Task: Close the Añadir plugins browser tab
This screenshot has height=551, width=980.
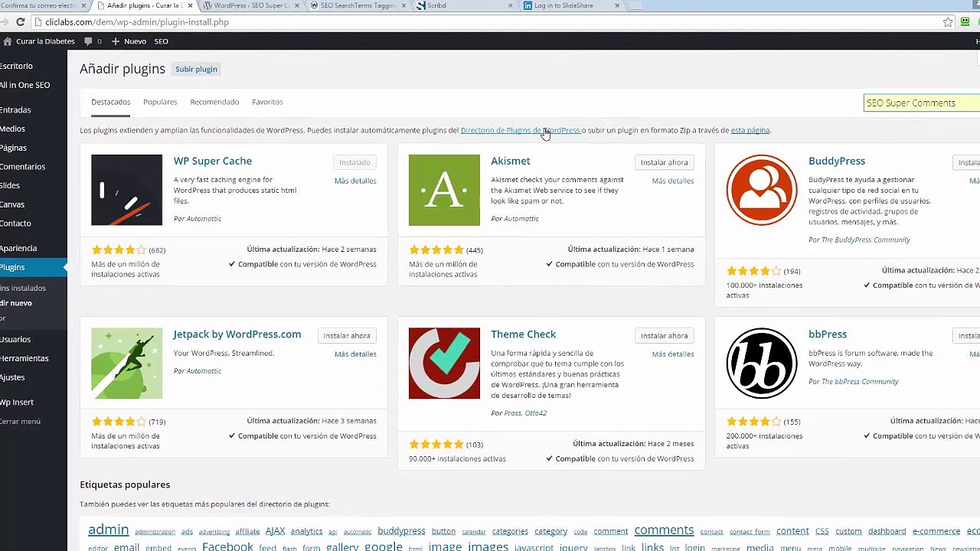Action: point(190,5)
